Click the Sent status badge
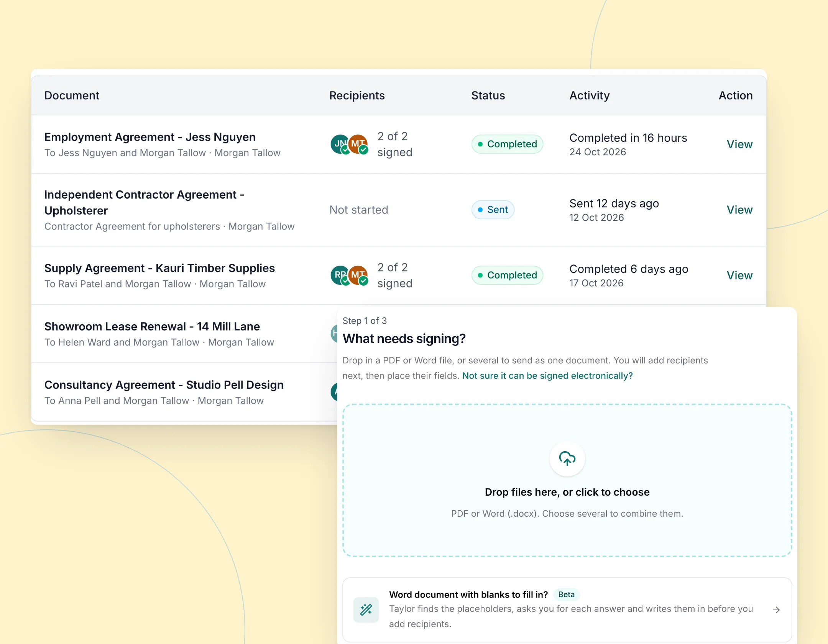Image resolution: width=828 pixels, height=644 pixels. (493, 210)
